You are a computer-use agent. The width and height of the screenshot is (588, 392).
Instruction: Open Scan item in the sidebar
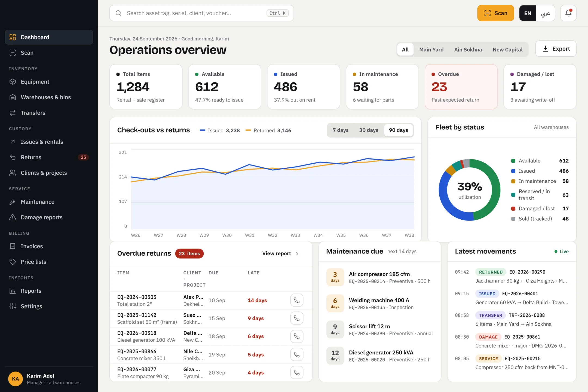pos(49,53)
